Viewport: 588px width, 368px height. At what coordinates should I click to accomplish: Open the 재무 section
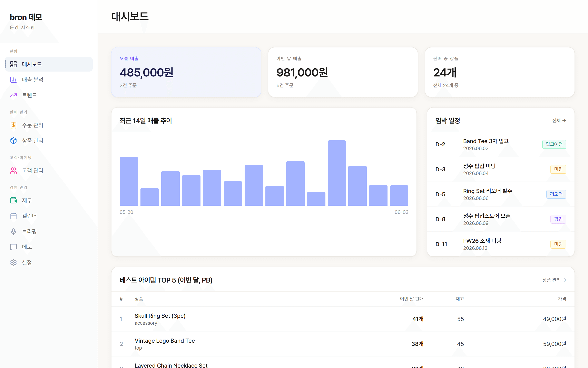(49, 200)
